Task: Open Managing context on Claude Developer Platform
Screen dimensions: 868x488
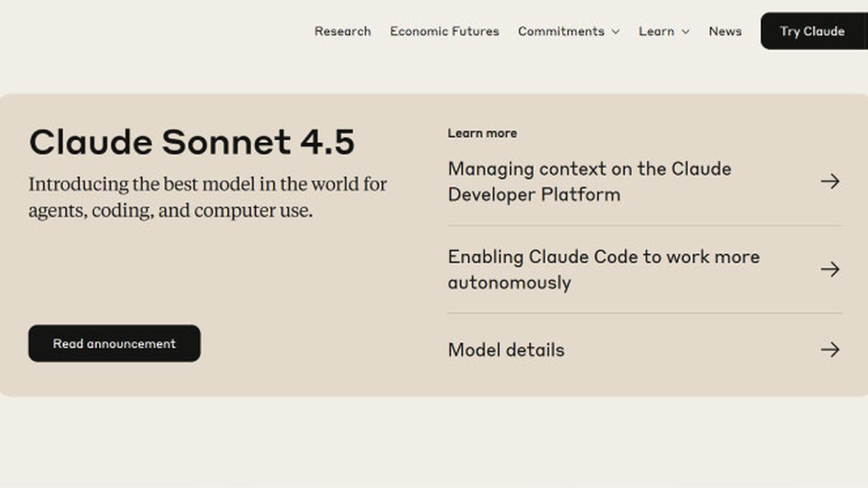Action: point(589,182)
